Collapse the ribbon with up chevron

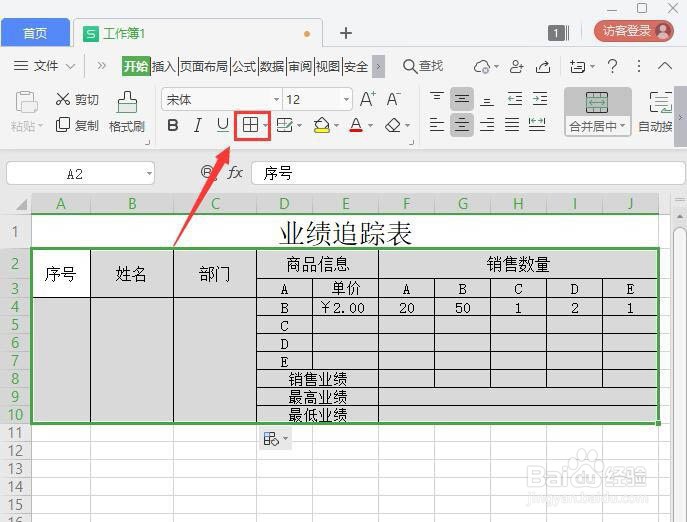665,66
